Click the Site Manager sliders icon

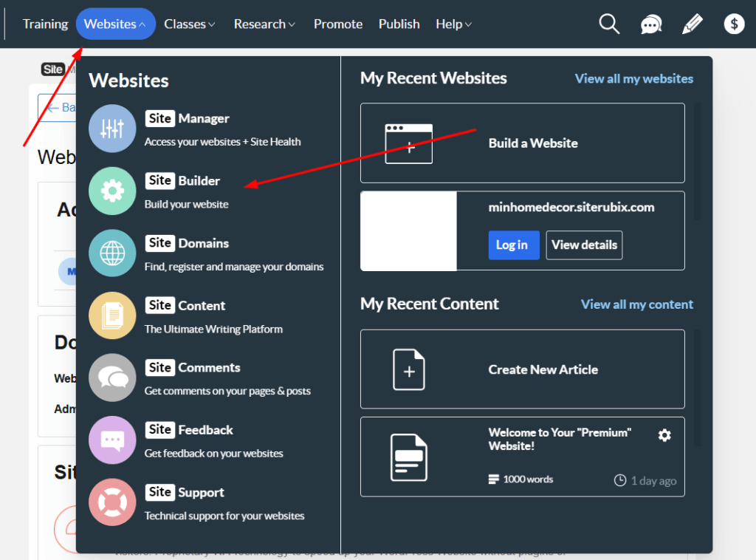pyautogui.click(x=112, y=129)
